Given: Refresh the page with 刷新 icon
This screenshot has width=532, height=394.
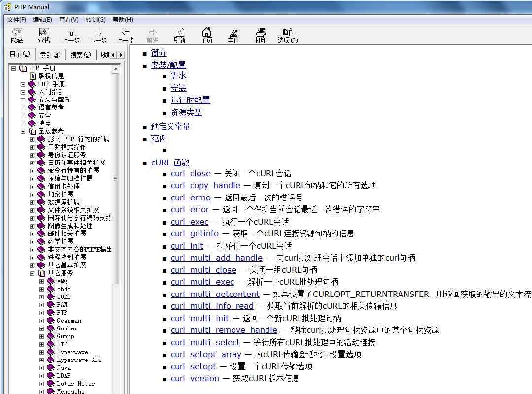Looking at the screenshot, I should click(180, 35).
